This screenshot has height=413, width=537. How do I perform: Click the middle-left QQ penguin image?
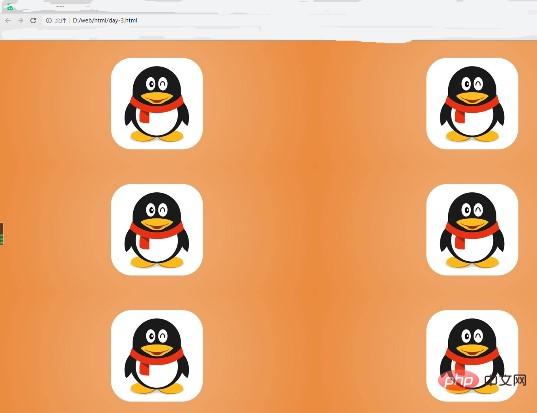coord(157,229)
